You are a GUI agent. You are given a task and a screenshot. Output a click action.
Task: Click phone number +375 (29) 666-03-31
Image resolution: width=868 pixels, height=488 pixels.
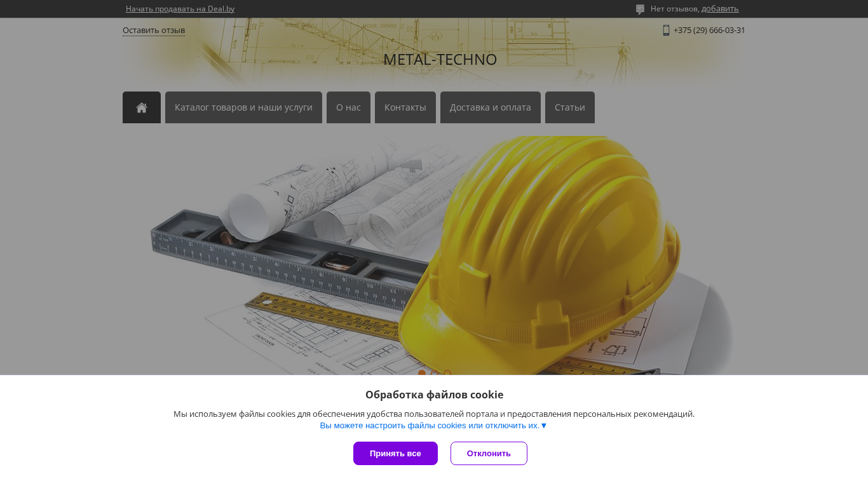[x=709, y=30]
